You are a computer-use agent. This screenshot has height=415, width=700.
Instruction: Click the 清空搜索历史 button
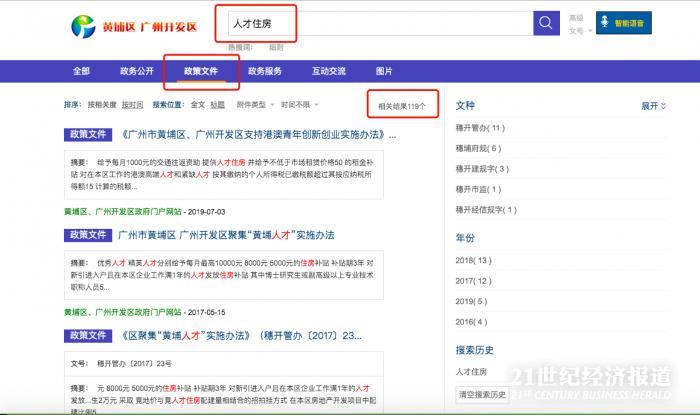(482, 394)
